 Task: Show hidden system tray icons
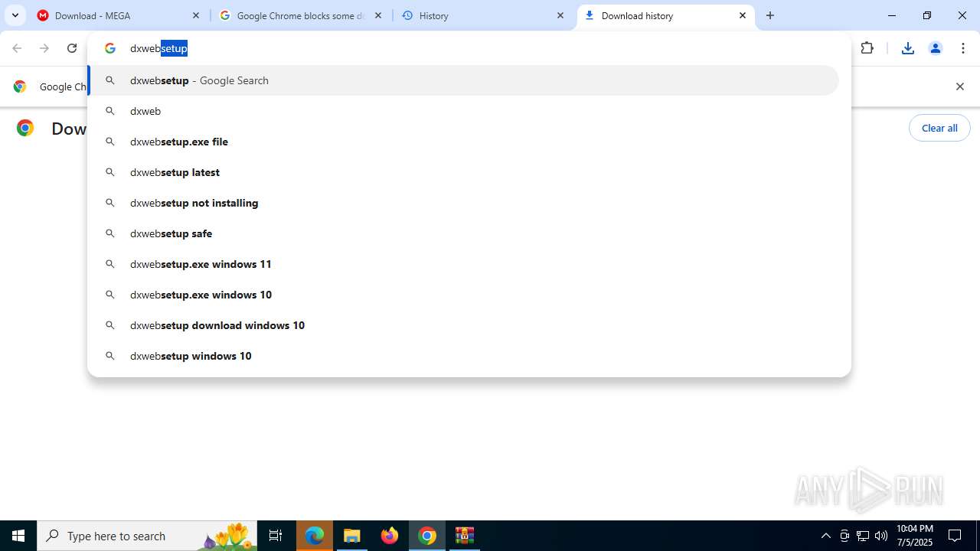(825, 536)
